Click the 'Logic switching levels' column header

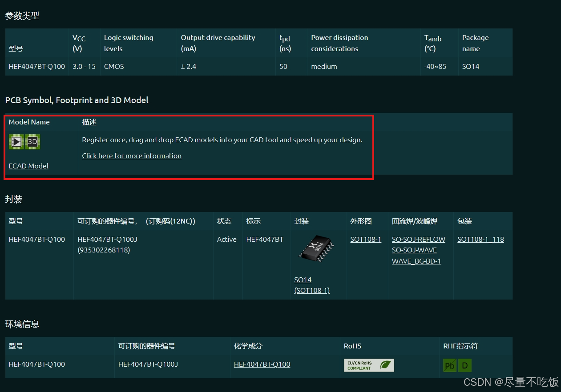point(129,43)
